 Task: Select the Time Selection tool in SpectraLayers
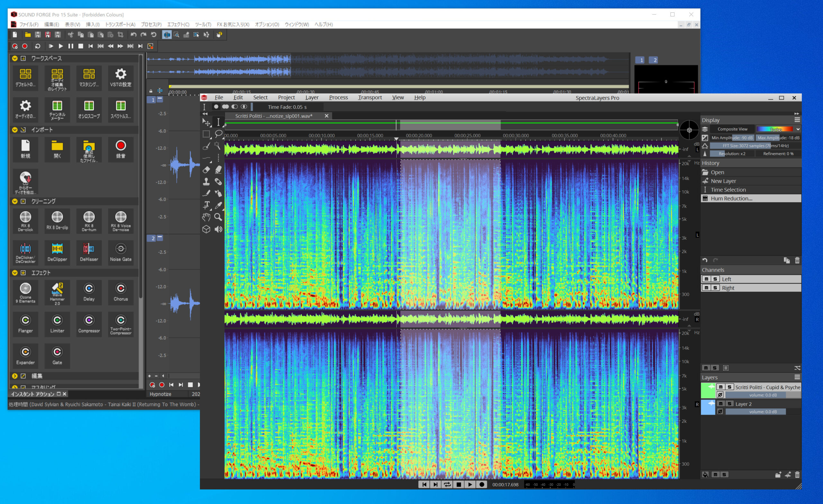[218, 122]
